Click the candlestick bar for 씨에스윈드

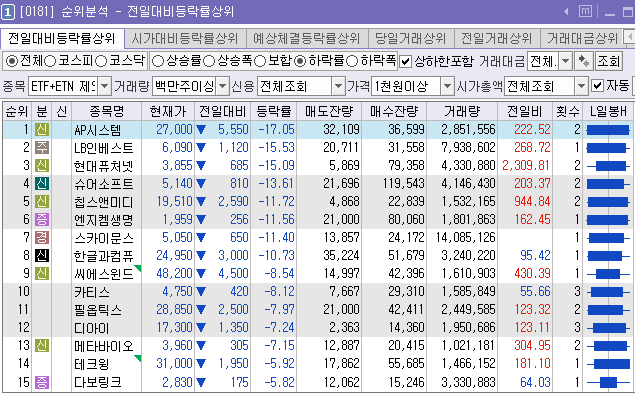pos(607,274)
